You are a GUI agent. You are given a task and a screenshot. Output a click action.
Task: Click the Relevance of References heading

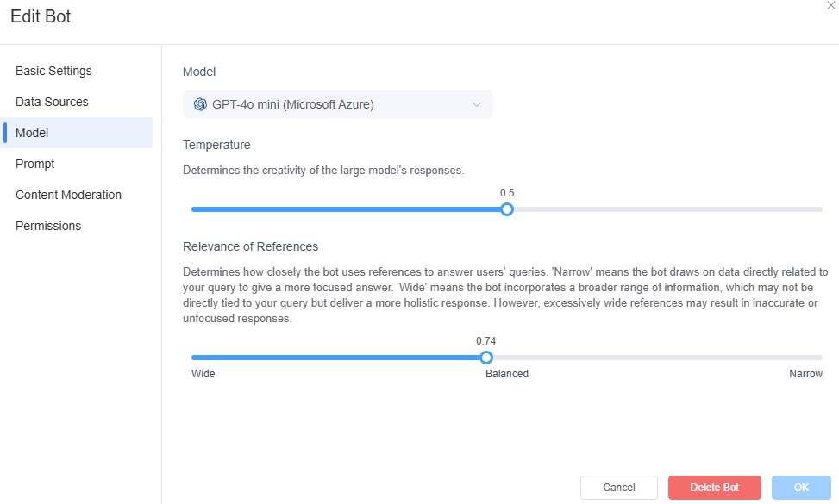point(250,246)
